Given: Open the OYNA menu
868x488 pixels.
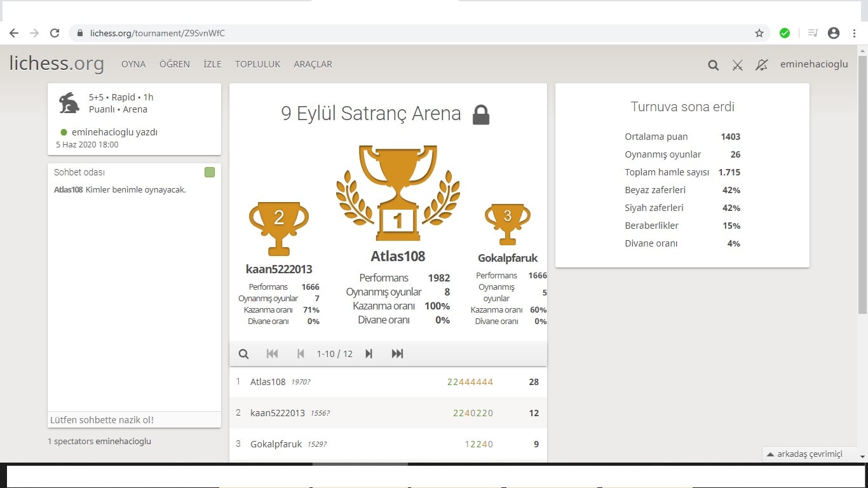Looking at the screenshot, I should tap(133, 64).
